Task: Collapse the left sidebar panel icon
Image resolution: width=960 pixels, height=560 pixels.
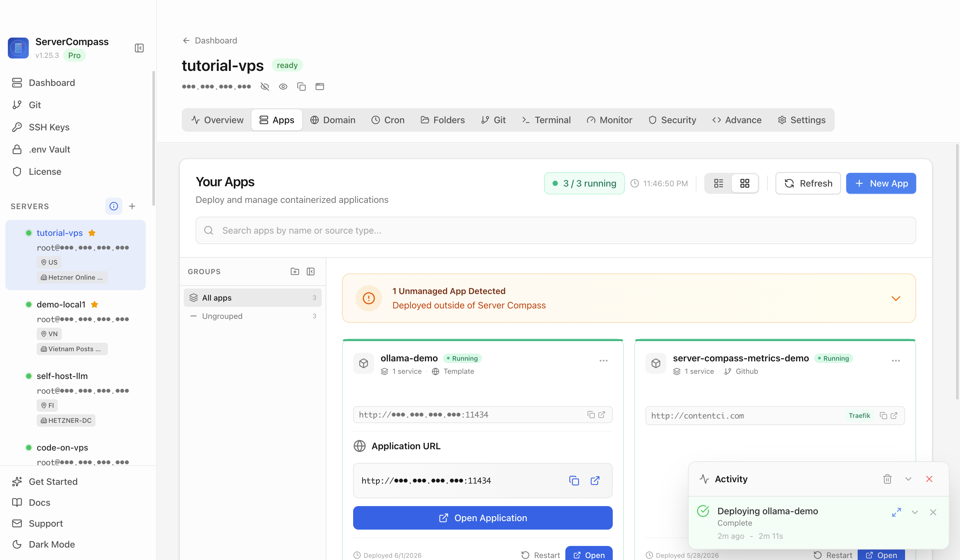Action: pos(139,48)
